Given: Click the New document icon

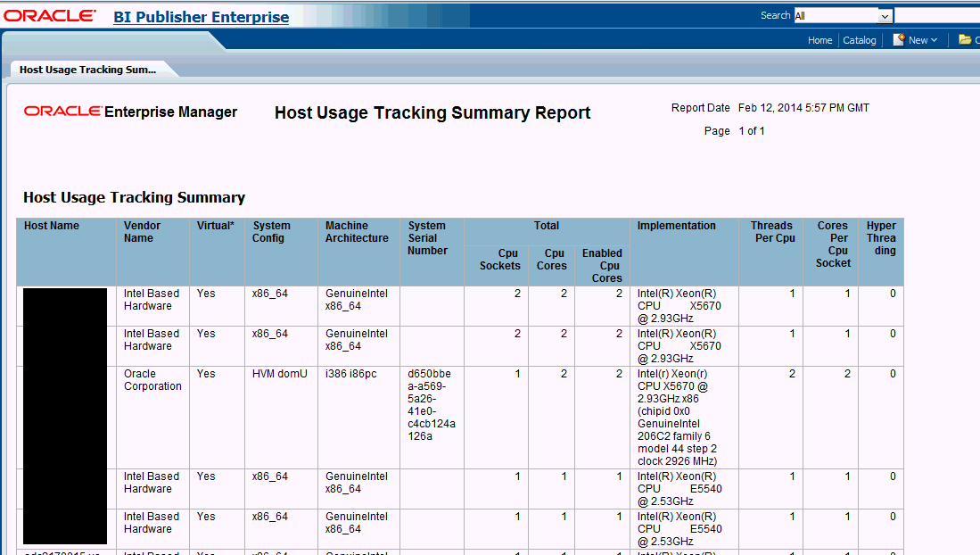Looking at the screenshot, I should point(899,39).
